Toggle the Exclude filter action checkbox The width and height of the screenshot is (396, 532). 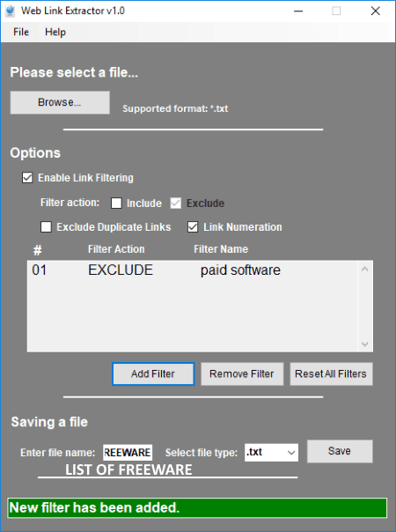pos(176,203)
